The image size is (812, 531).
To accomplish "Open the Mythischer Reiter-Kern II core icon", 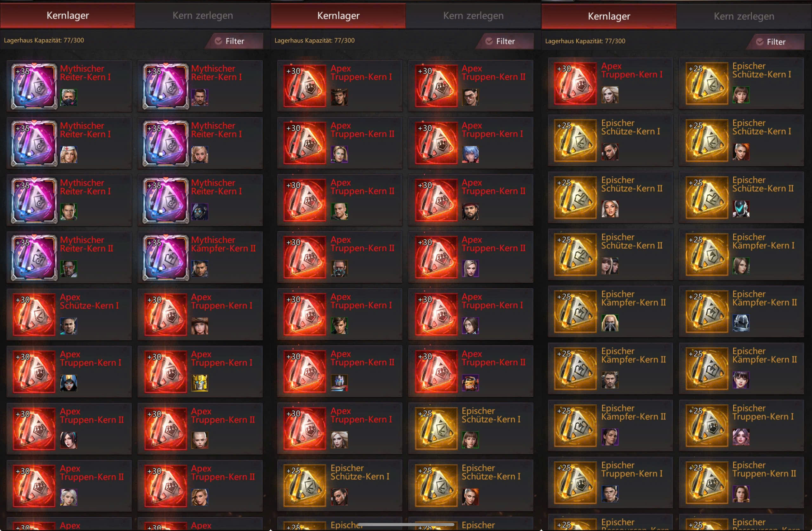I will pyautogui.click(x=34, y=257).
